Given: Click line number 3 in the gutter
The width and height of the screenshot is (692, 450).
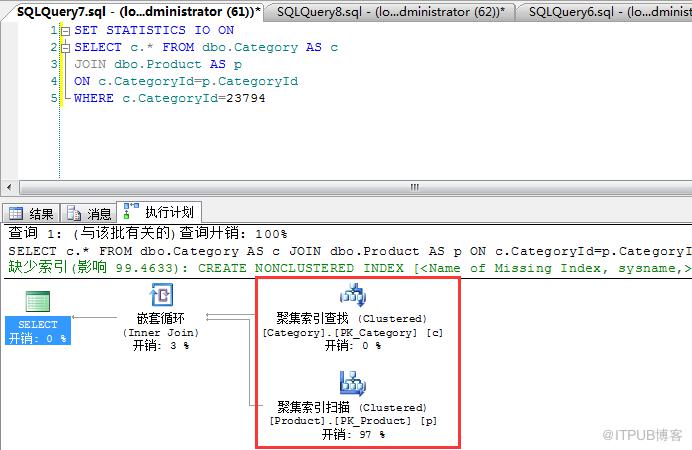Looking at the screenshot, I should (54, 64).
